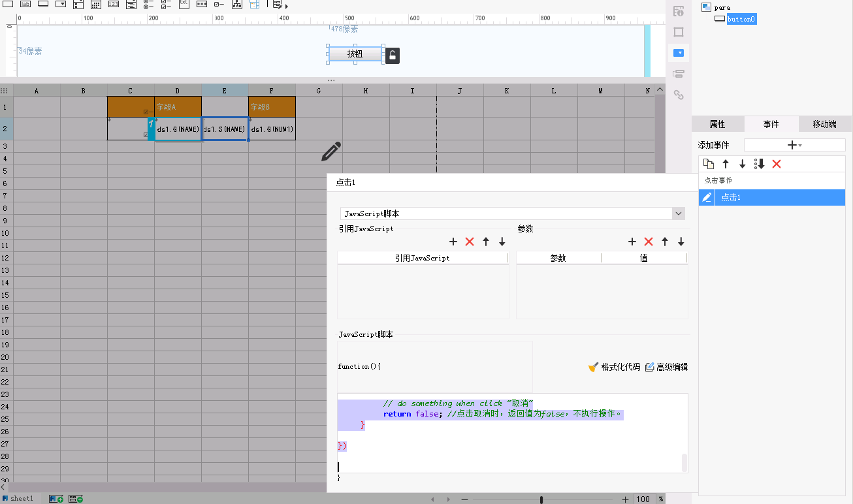
Task: Switch to the 属性 tab
Action: coord(717,124)
